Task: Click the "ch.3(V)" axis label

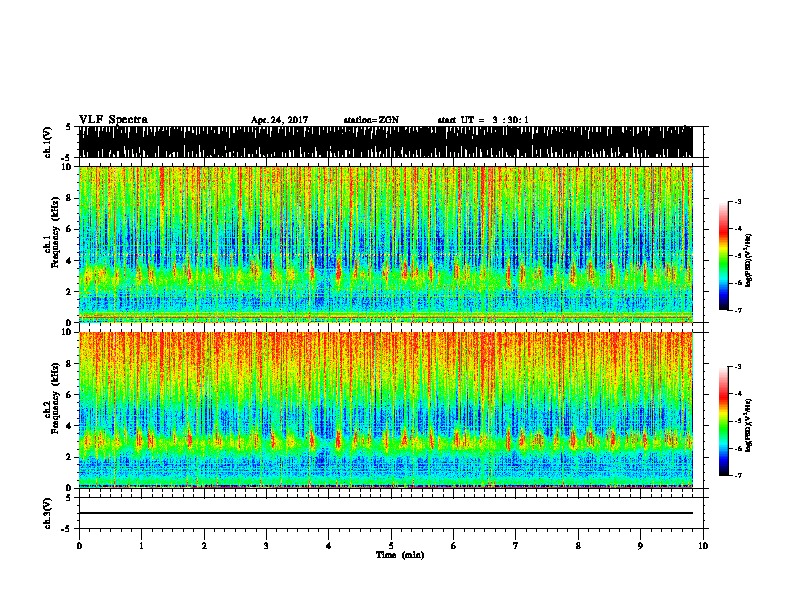Action: click(x=47, y=513)
